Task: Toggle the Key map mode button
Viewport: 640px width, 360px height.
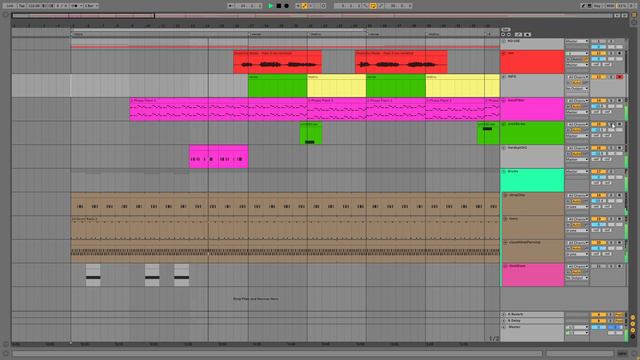Action: [597, 6]
